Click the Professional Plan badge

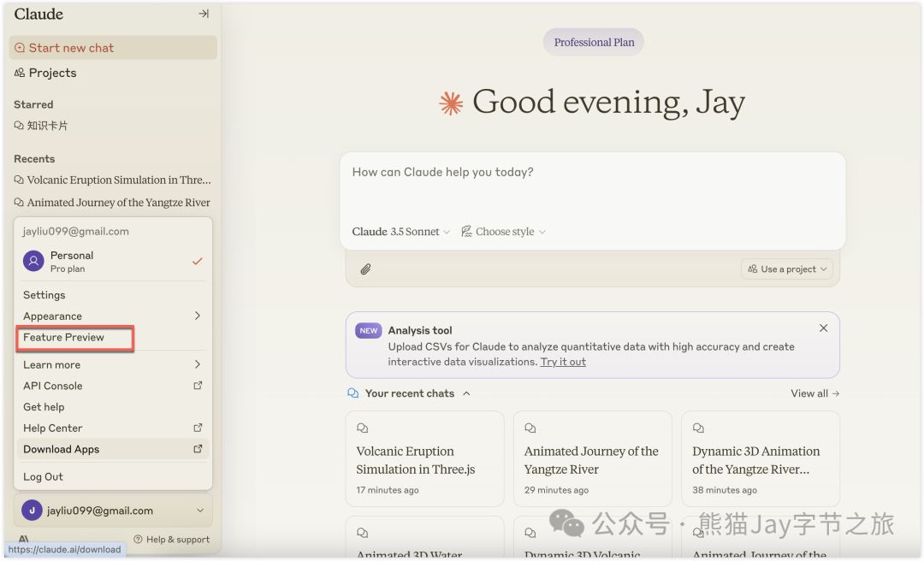[x=594, y=43]
